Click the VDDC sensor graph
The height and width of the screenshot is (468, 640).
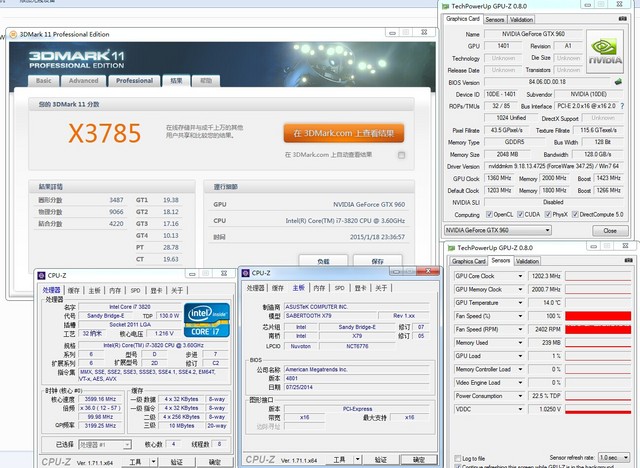(x=598, y=409)
